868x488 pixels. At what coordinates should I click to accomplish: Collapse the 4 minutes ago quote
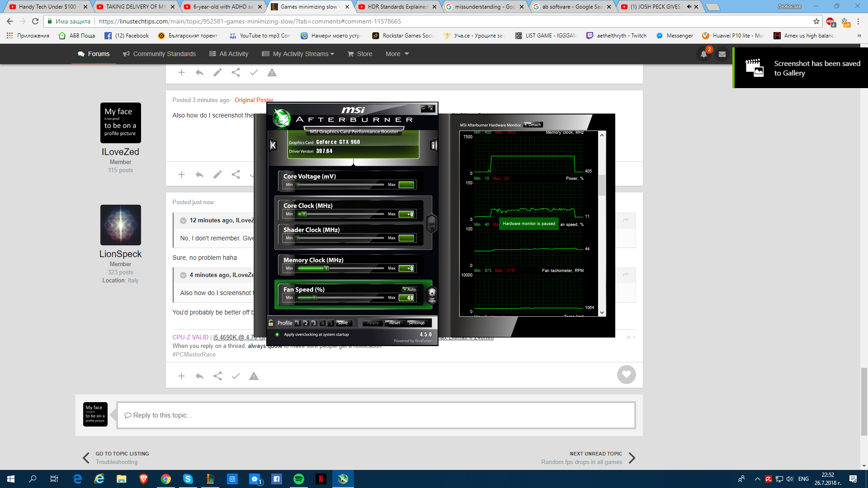pos(183,275)
